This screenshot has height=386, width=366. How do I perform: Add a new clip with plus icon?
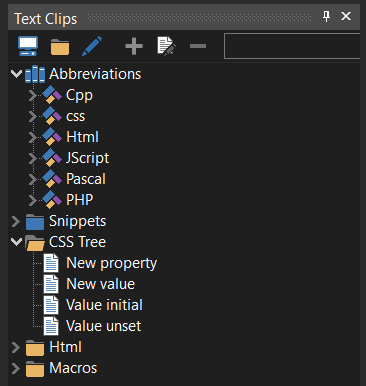(x=134, y=46)
